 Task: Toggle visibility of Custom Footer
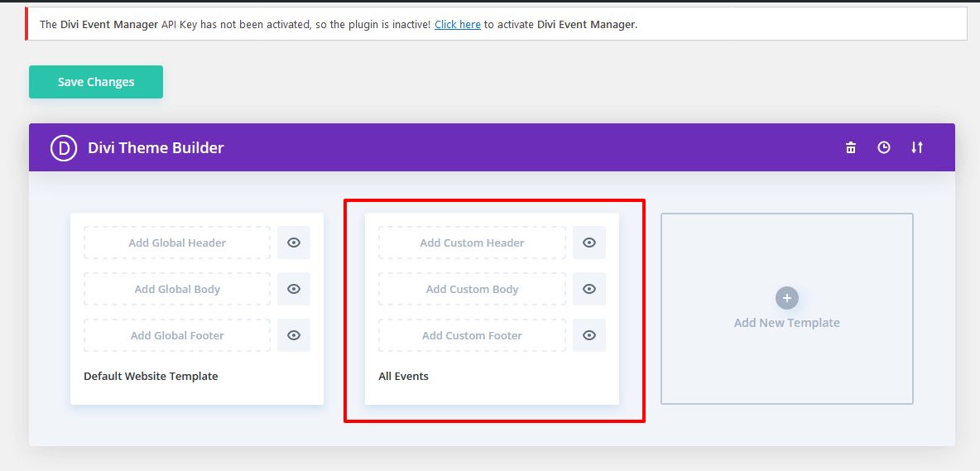(x=588, y=335)
